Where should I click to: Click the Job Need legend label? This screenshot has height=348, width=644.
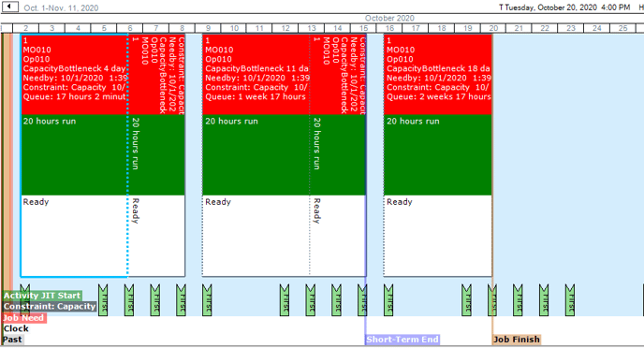click(x=23, y=318)
